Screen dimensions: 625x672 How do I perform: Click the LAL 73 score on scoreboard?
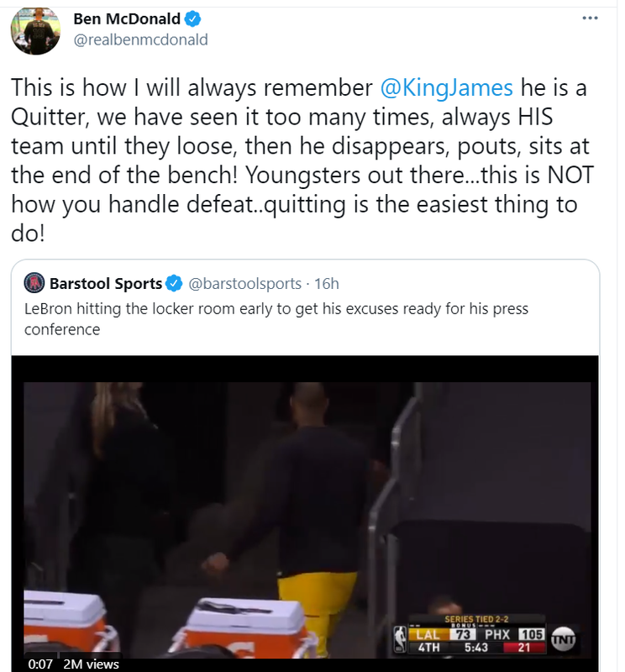point(443,634)
